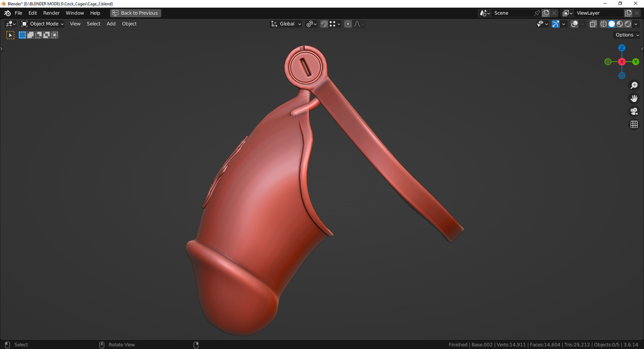Click the 3.6.14 version status text
The width and height of the screenshot is (644, 349).
click(631, 344)
